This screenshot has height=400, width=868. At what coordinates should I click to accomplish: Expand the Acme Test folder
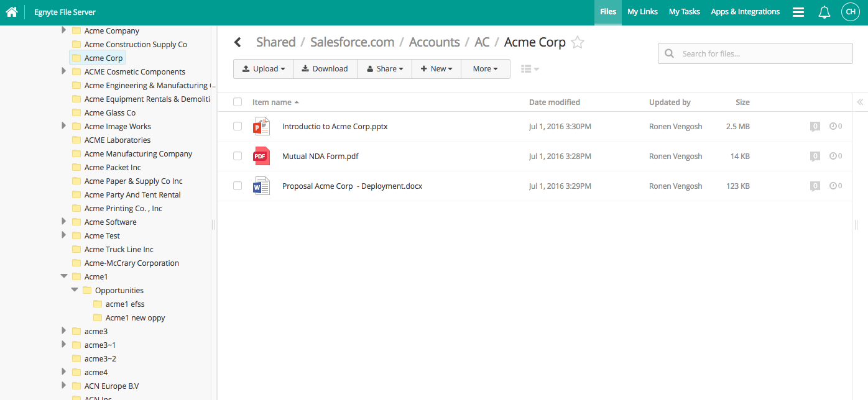click(63, 235)
